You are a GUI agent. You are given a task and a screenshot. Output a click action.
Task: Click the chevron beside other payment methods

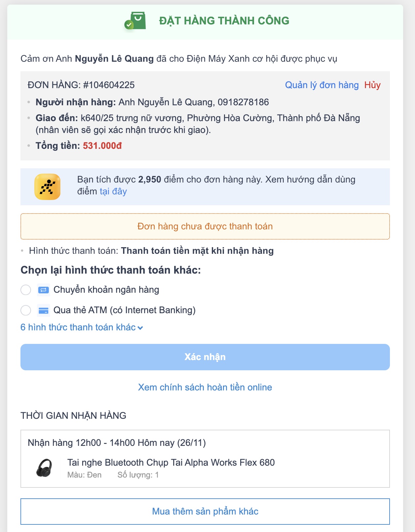coord(140,328)
